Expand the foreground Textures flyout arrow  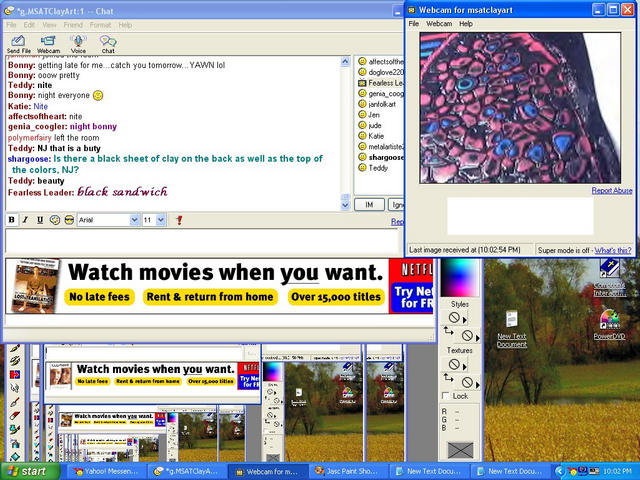tap(464, 366)
